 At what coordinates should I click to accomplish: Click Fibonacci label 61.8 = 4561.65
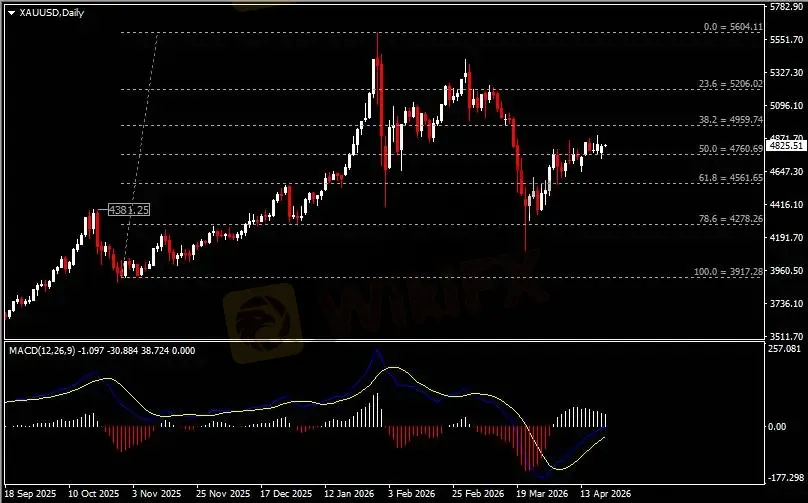(731, 178)
